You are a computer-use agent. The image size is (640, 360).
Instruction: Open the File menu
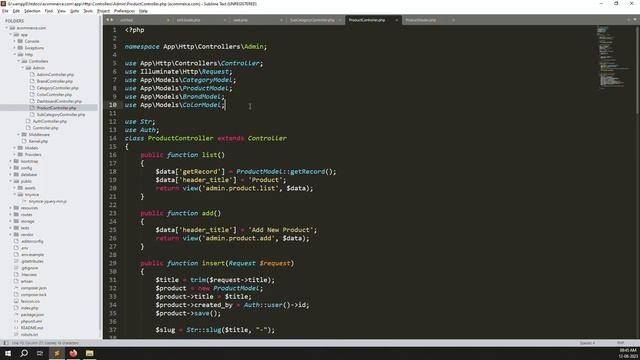(x=5, y=11)
